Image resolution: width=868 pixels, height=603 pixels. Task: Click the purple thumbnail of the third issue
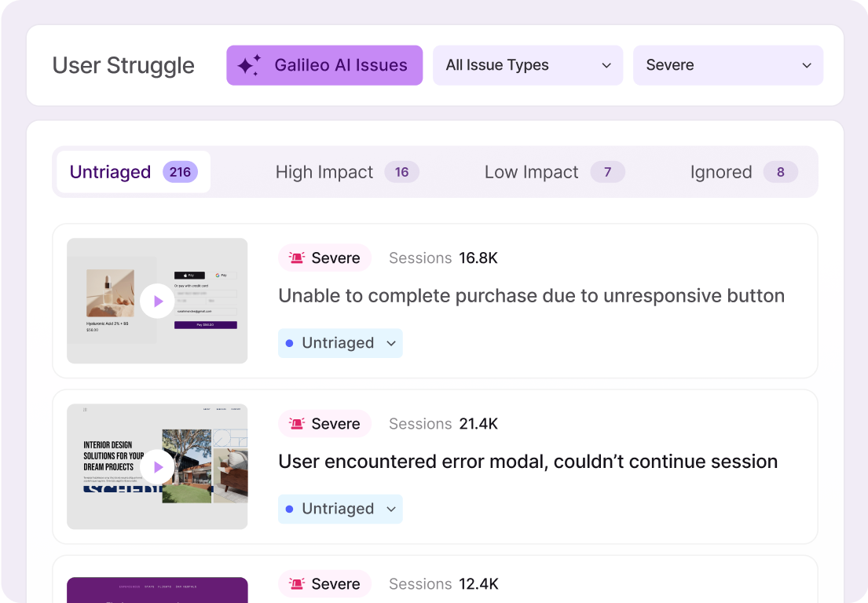157,589
